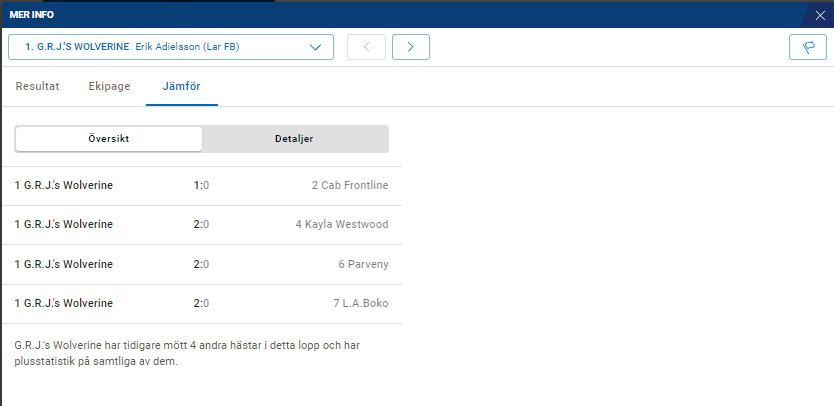Open the horse selector dropdown
This screenshot has width=834, height=406.
171,47
